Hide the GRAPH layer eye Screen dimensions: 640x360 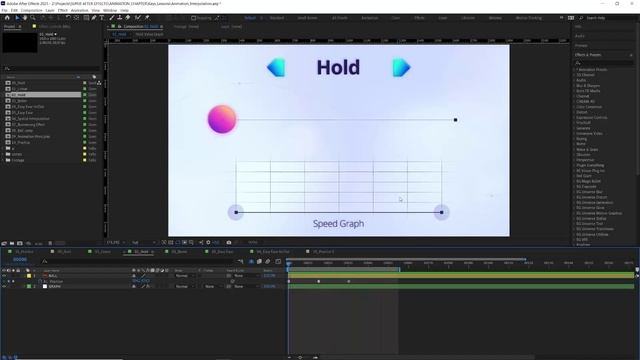4,287
